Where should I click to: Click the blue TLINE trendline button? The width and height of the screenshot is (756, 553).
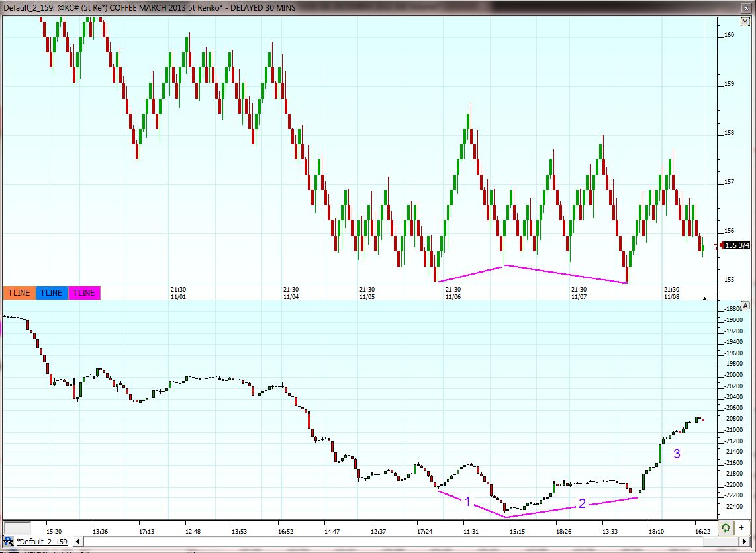click(52, 293)
